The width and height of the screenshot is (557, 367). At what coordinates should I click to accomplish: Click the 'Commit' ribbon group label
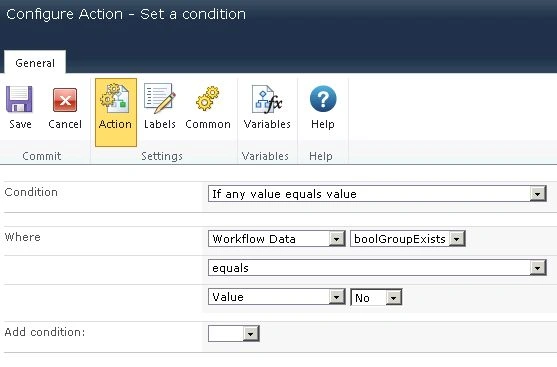click(x=42, y=156)
